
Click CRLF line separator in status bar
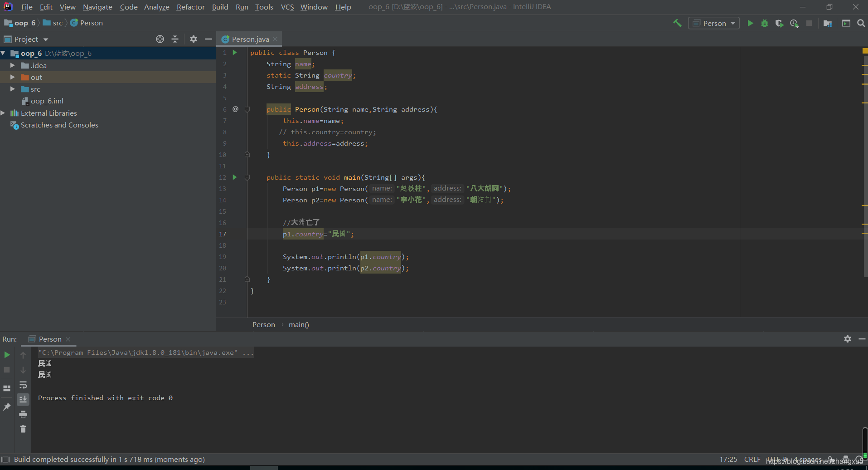pos(752,459)
